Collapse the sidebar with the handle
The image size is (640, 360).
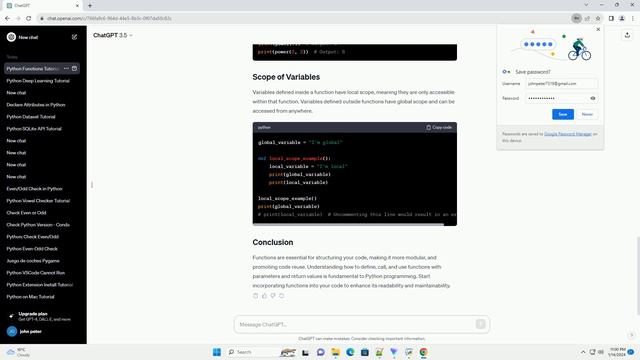pos(92,185)
